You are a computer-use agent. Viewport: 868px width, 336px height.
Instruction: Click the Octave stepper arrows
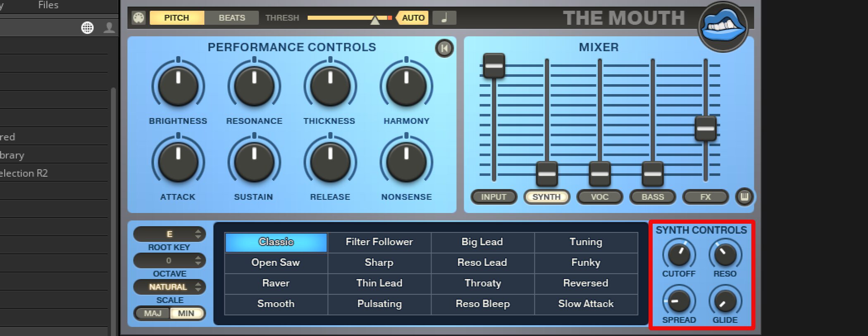point(198,260)
